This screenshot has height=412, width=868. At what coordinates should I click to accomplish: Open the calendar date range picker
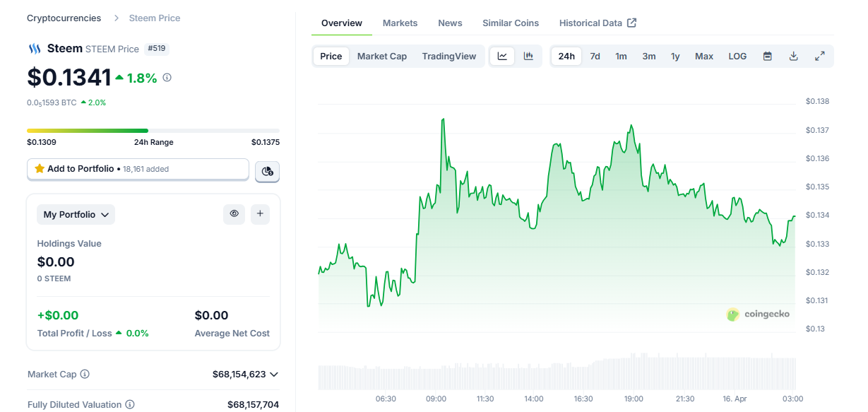pyautogui.click(x=767, y=57)
